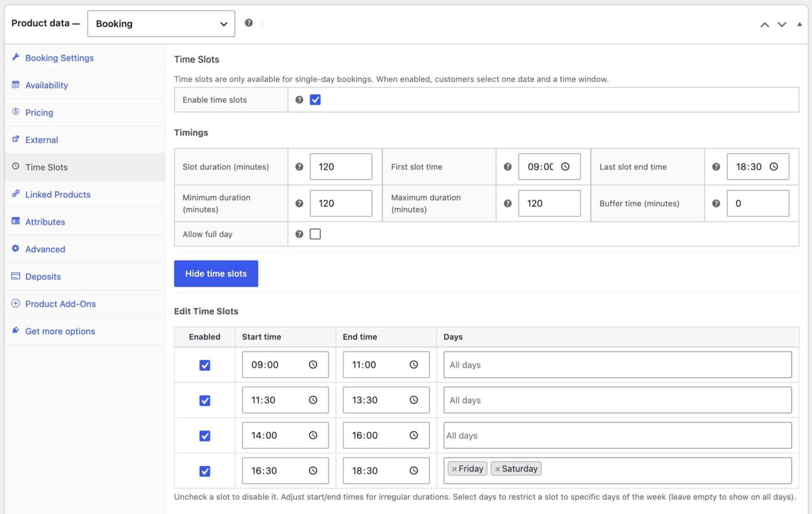Click help icon for First slot time

507,167
